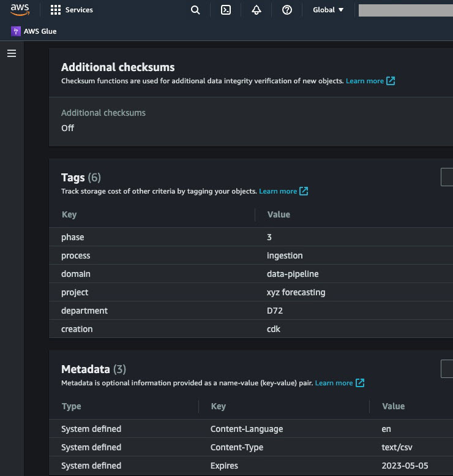Click the Key column header in Tags

click(x=69, y=214)
